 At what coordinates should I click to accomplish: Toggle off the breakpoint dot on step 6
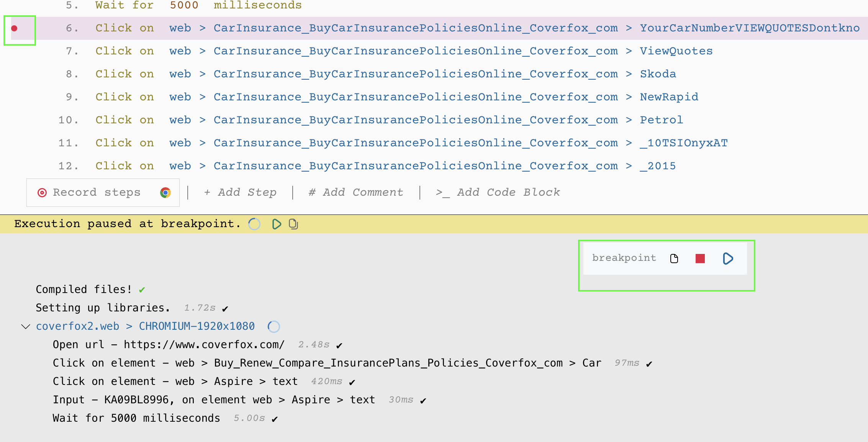click(14, 28)
